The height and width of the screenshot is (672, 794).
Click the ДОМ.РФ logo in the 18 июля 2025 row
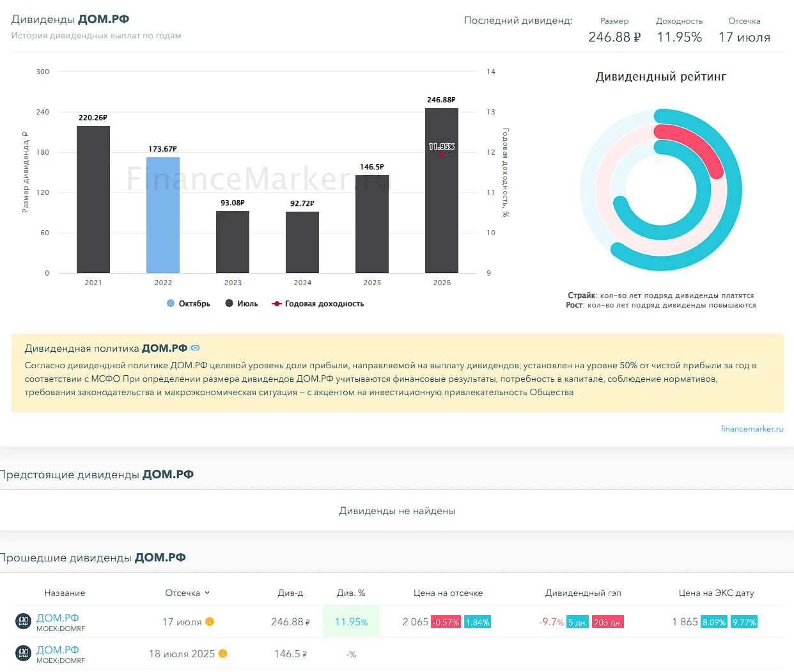pyautogui.click(x=24, y=653)
